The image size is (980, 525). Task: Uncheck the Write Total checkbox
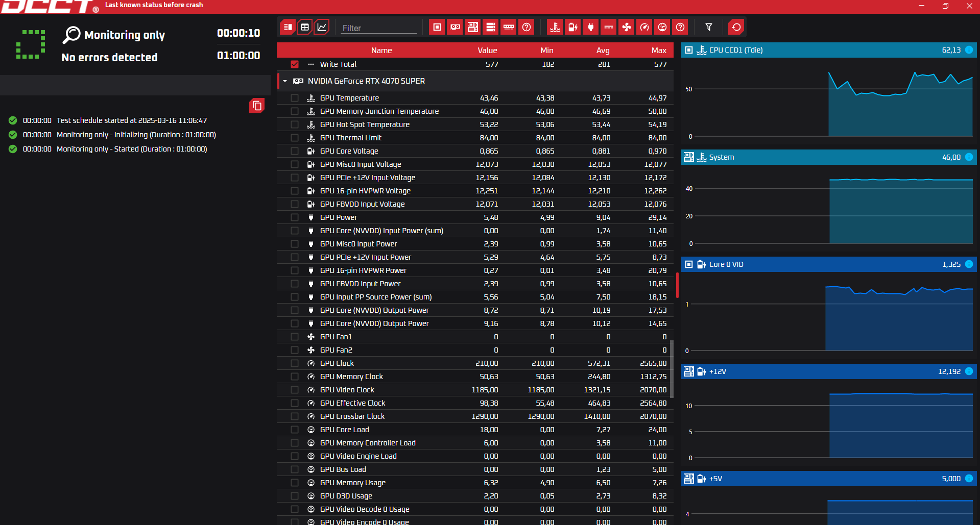[295, 64]
